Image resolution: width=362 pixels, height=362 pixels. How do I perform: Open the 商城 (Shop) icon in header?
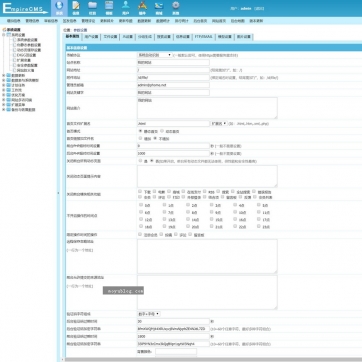coord(159,5)
